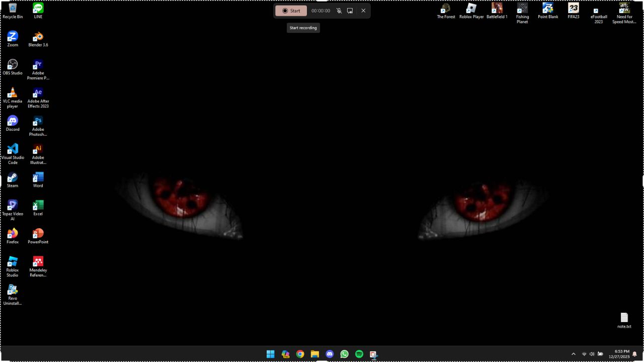Open Adobe Photoshop shortcut
The image size is (644, 362).
38,121
